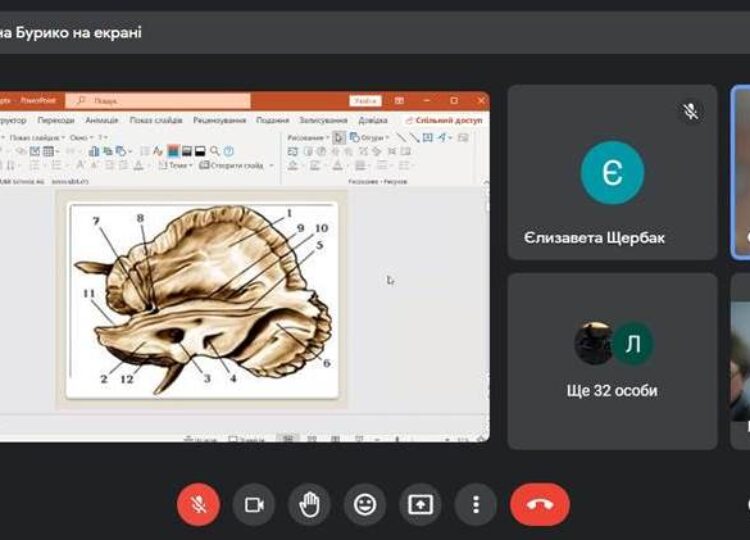Open the Анімація ribbon tab
The image size is (750, 540).
tap(102, 121)
